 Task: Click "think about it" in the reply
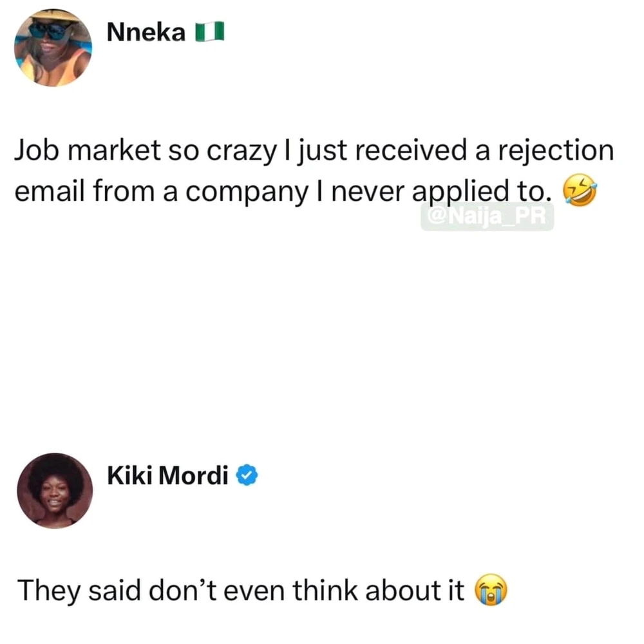378,590
